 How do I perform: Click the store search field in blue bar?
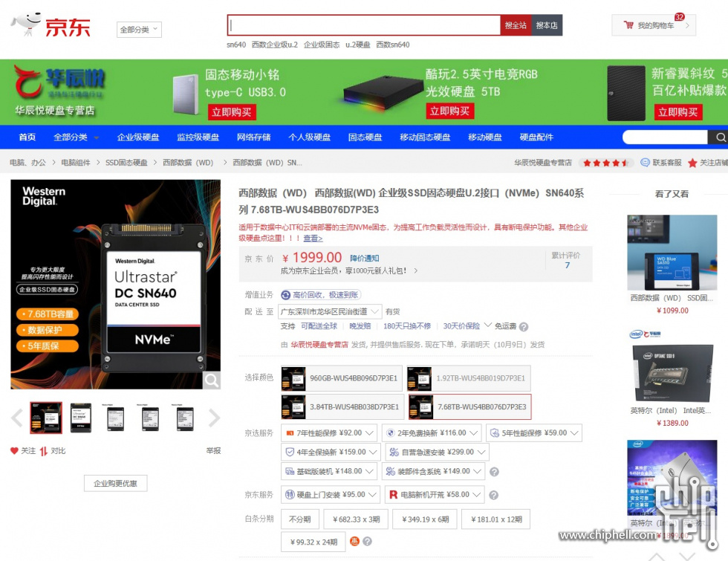tap(665, 137)
